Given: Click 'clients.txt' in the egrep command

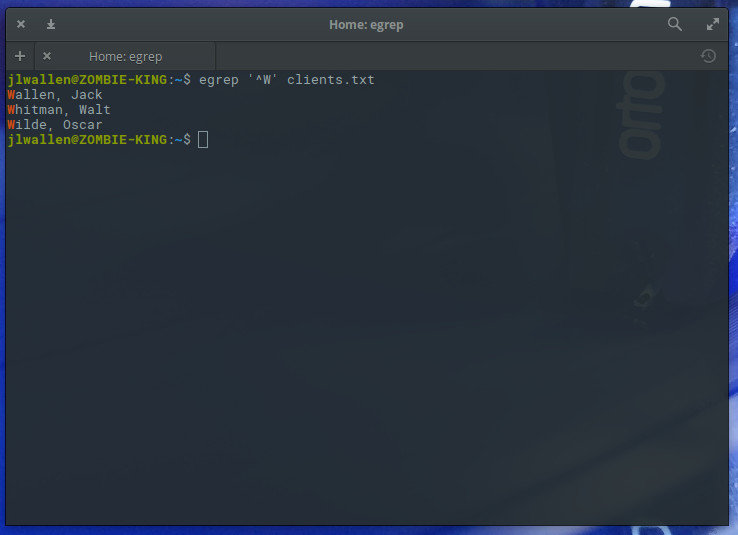Looking at the screenshot, I should (x=330, y=80).
